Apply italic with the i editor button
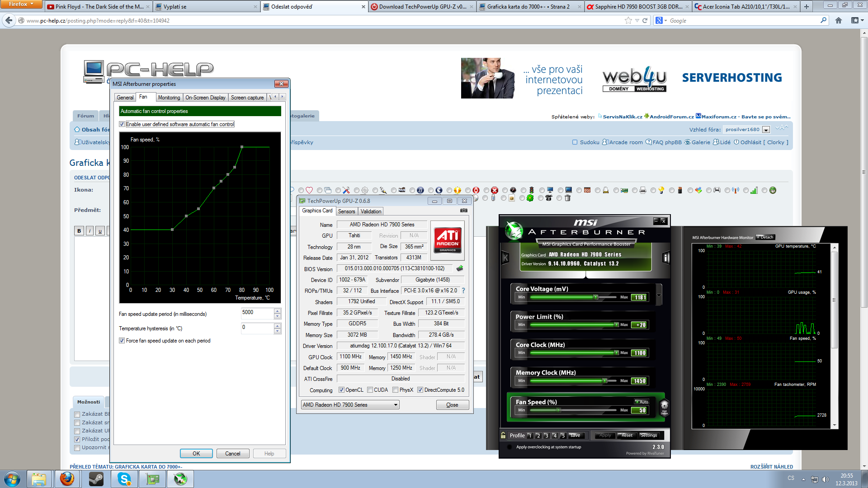 [90, 231]
